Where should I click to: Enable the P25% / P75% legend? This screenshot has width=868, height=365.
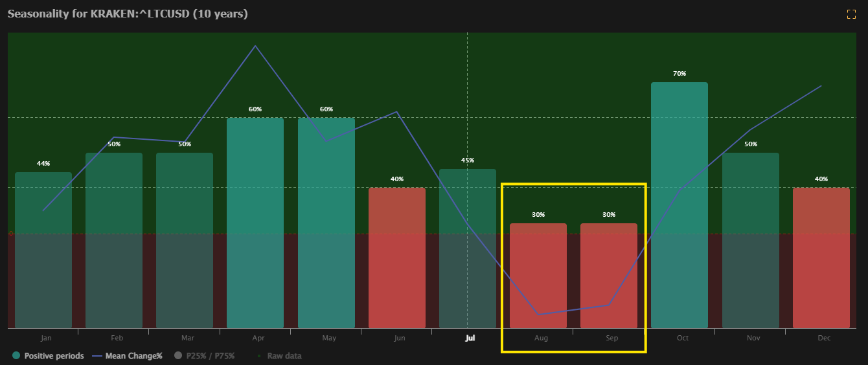(x=205, y=356)
